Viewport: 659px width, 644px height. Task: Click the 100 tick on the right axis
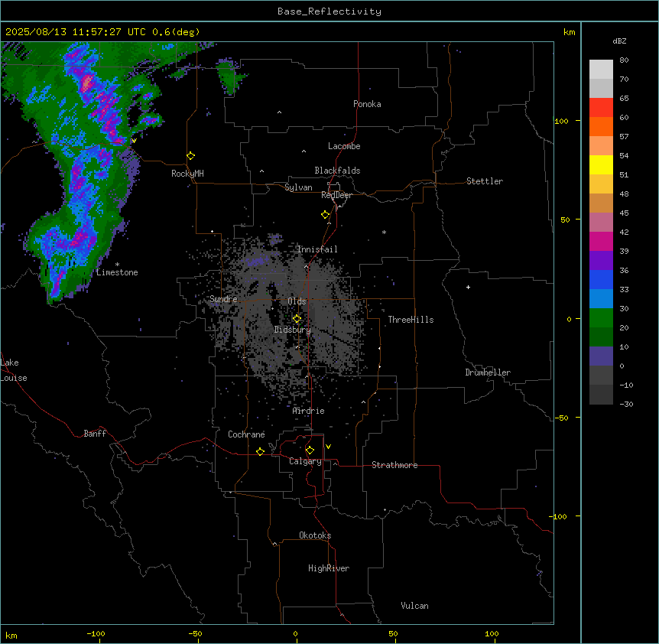[561, 121]
